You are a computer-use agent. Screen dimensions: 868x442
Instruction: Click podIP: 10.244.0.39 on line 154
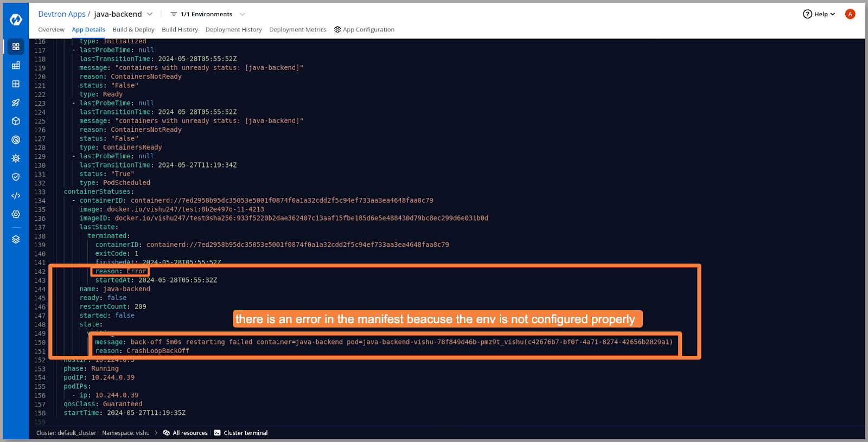click(99, 377)
